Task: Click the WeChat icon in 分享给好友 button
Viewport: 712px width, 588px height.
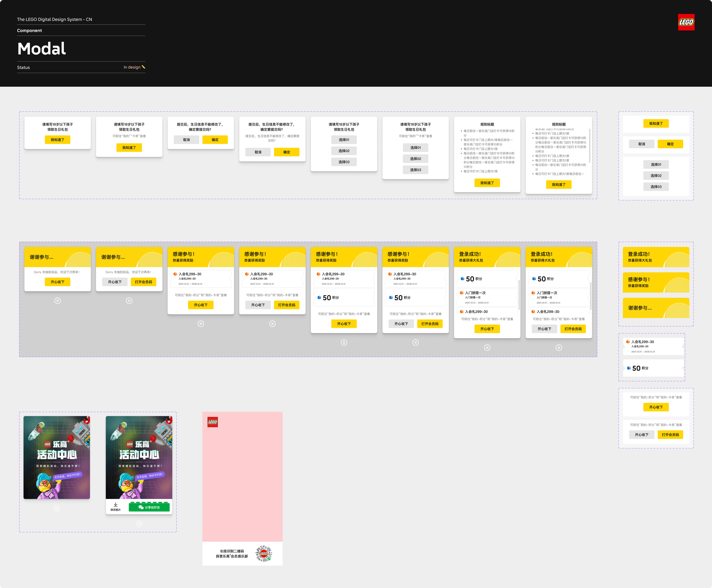Action: pyautogui.click(x=141, y=507)
